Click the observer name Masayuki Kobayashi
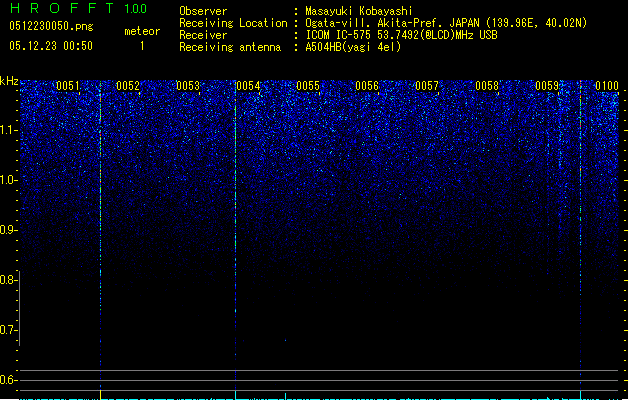Screen dimensions: 629x400 tap(359, 11)
